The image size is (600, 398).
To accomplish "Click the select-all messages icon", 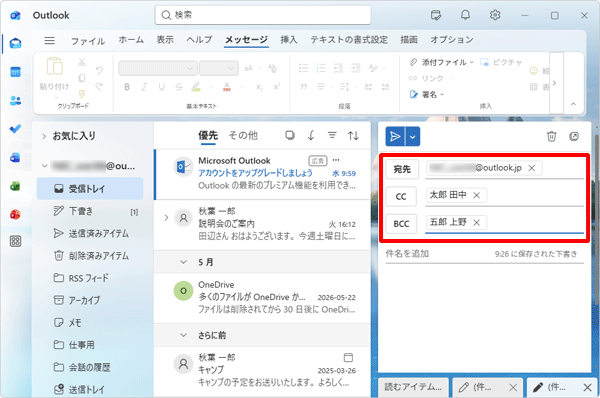I will (x=290, y=135).
